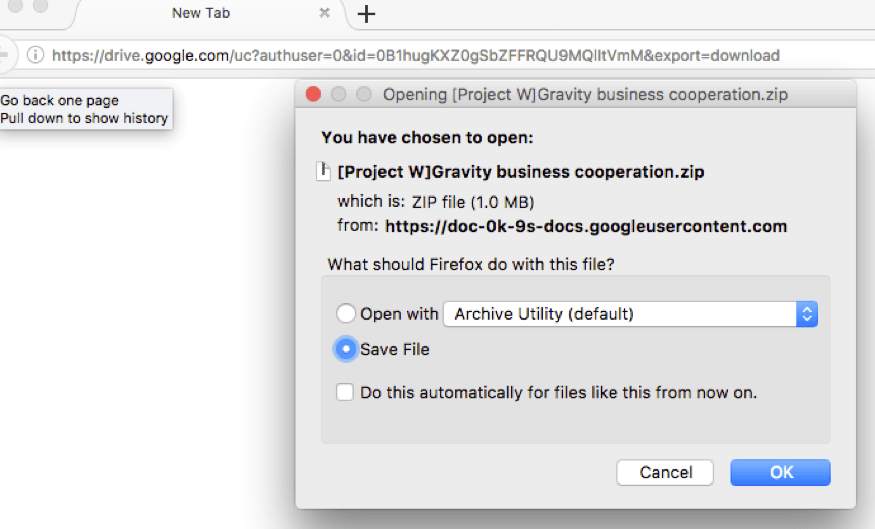Click the googleusercontent.com source address text
Screen dimensions: 875x529
pos(586,226)
